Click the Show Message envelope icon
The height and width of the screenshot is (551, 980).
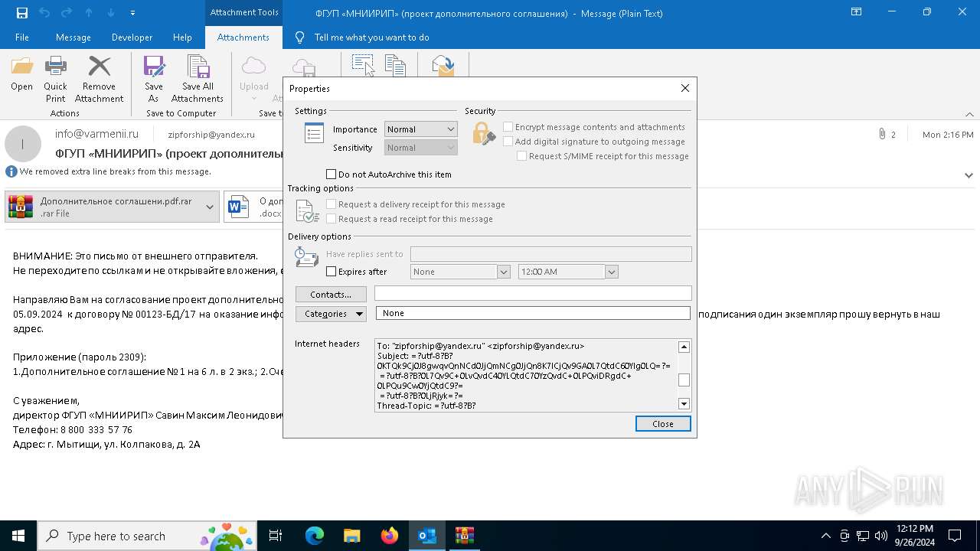click(x=443, y=65)
